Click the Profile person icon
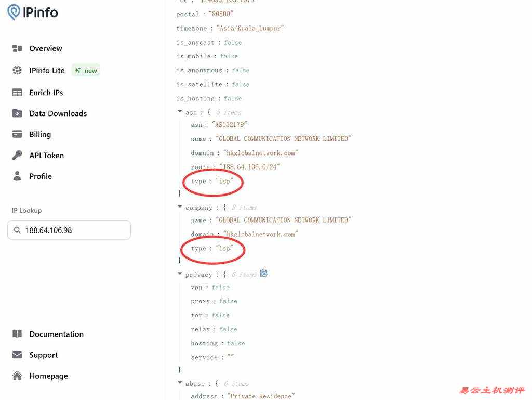Image resolution: width=532 pixels, height=400 pixels. point(17,176)
